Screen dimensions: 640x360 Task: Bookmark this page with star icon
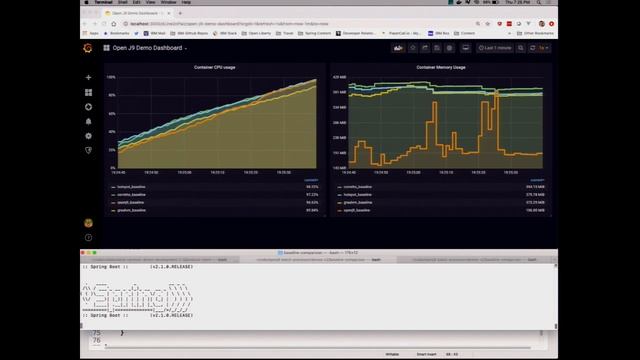[487, 24]
